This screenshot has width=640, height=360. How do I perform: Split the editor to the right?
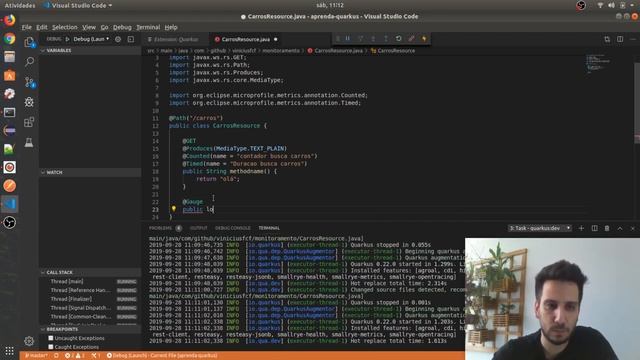click(620, 39)
